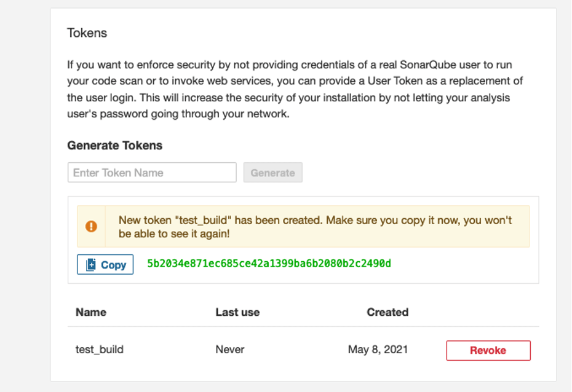This screenshot has width=572, height=392.
Task: Click the clipboard icon inside Copy button
Action: 91,265
